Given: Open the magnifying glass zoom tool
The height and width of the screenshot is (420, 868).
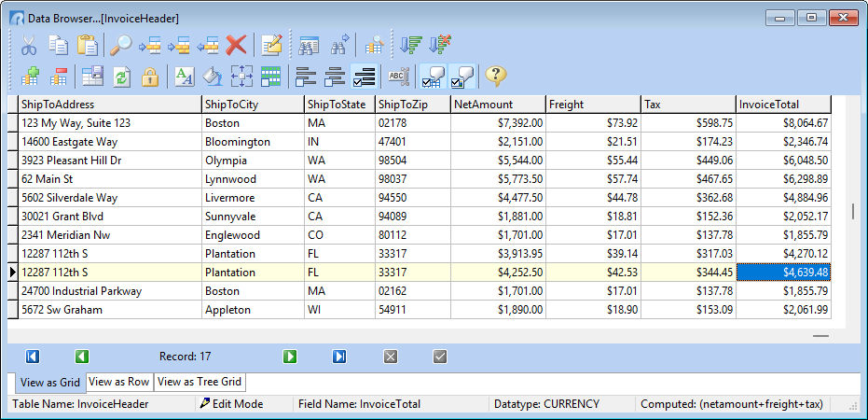Looking at the screenshot, I should [120, 45].
